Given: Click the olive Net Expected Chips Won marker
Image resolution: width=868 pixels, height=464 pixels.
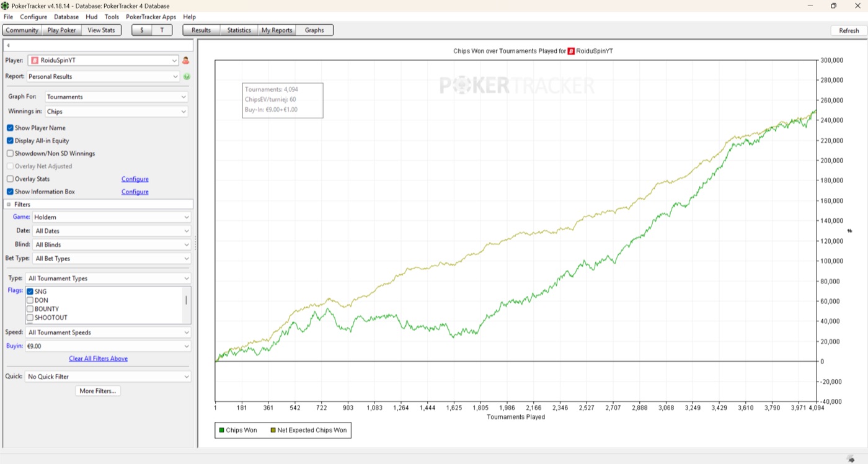Looking at the screenshot, I should pyautogui.click(x=273, y=430).
